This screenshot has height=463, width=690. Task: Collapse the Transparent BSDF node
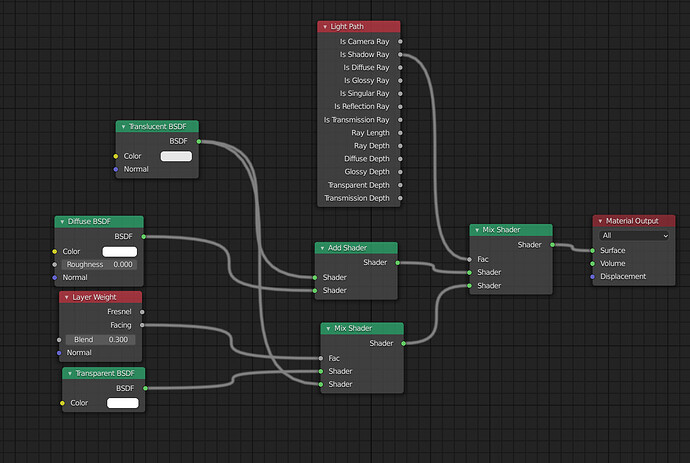(x=70, y=374)
